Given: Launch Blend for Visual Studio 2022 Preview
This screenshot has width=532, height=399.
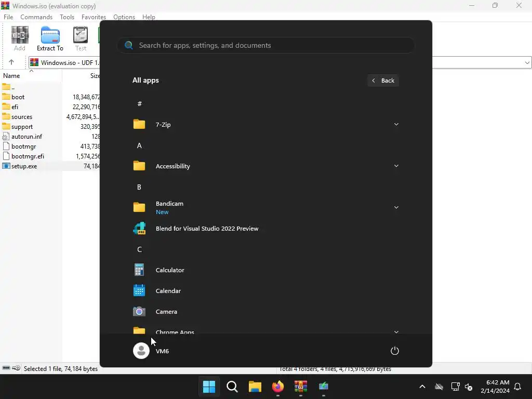Looking at the screenshot, I should click(x=265, y=229).
